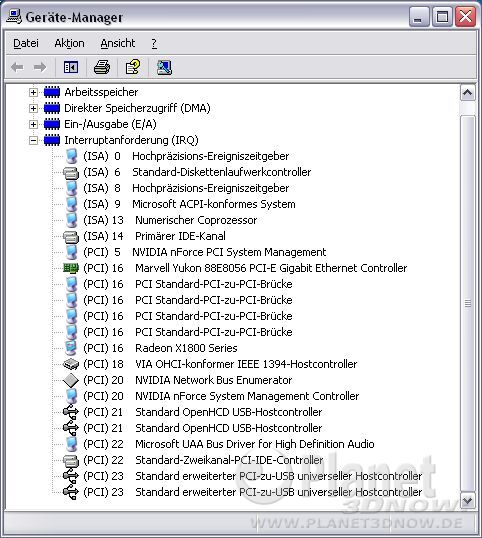
Task: Click the Print toolbar icon
Action: pyautogui.click(x=102, y=67)
